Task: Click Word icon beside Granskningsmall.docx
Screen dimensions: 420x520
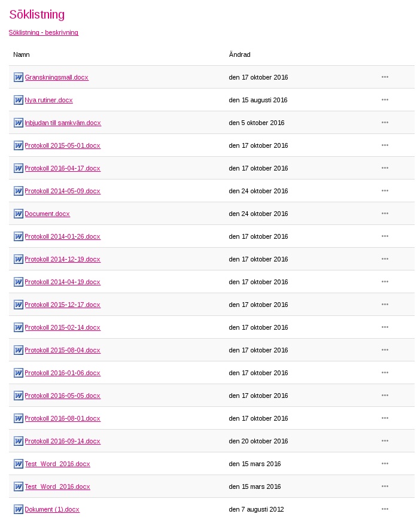Action: 18,77
